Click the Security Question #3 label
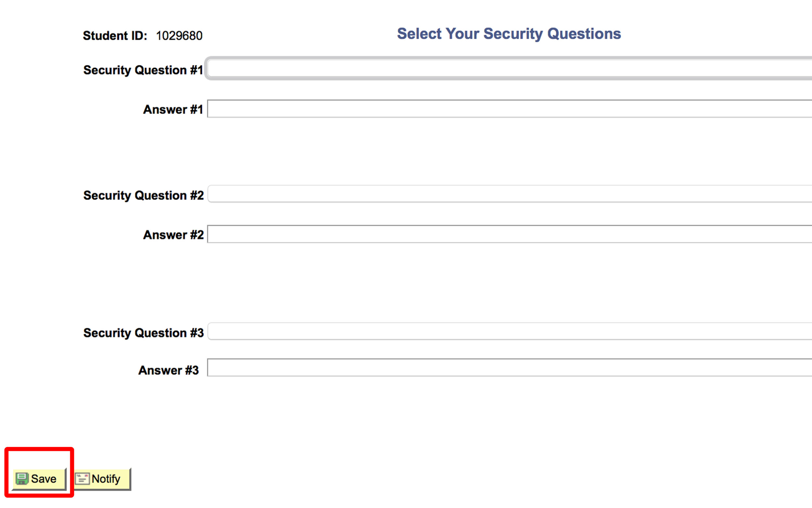Viewport: 812px width, 508px height. tap(143, 333)
